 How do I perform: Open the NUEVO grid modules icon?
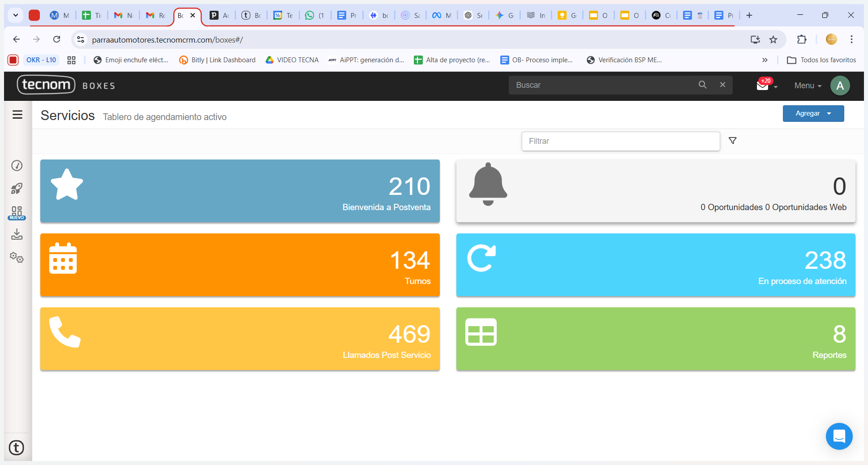coord(17,212)
